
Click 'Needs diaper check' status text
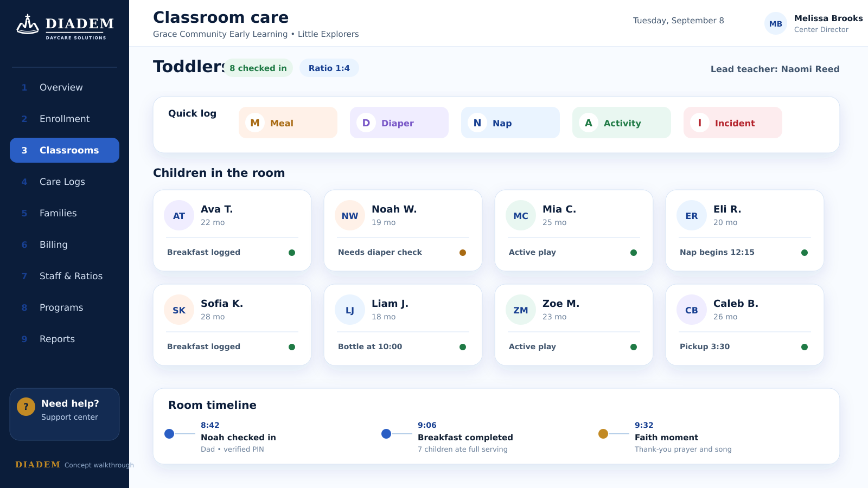[380, 252]
